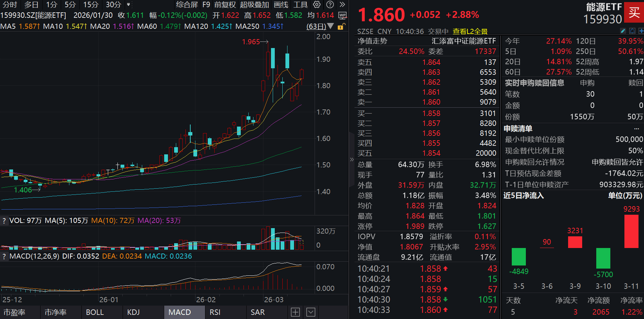The width and height of the screenshot is (644, 319).
Task: Switch to the KDJ indicator tab
Action: click(x=134, y=312)
